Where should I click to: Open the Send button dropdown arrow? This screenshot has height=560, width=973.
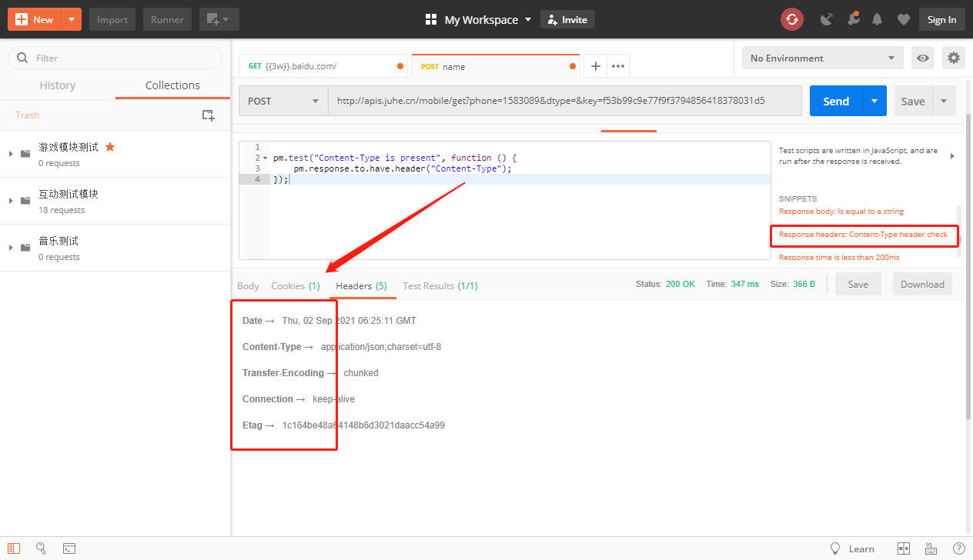coord(874,101)
